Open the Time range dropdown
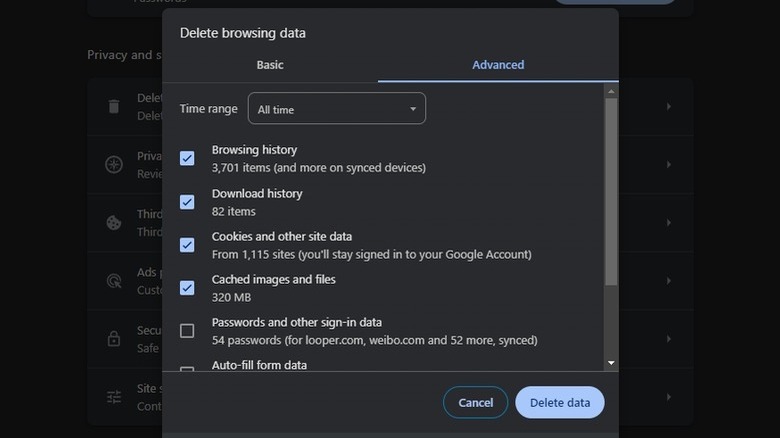Image resolution: width=780 pixels, height=438 pixels. (337, 109)
